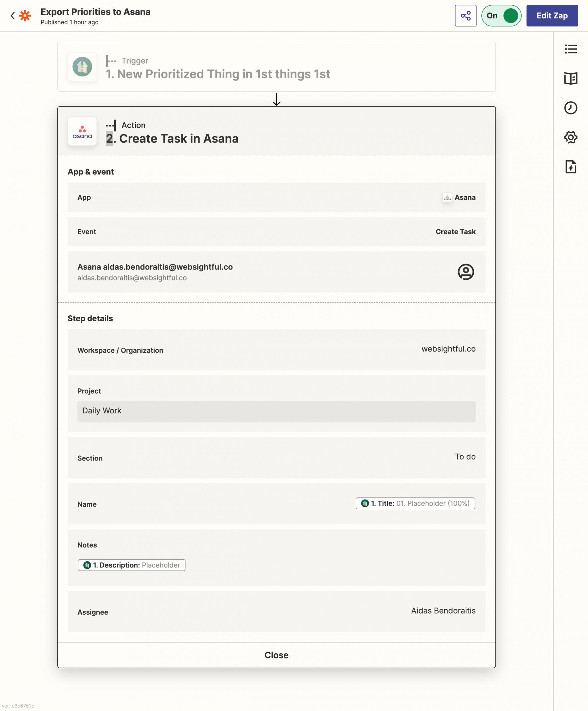Click the Published 1 hour ago text
The height and width of the screenshot is (711, 588).
tap(69, 22)
